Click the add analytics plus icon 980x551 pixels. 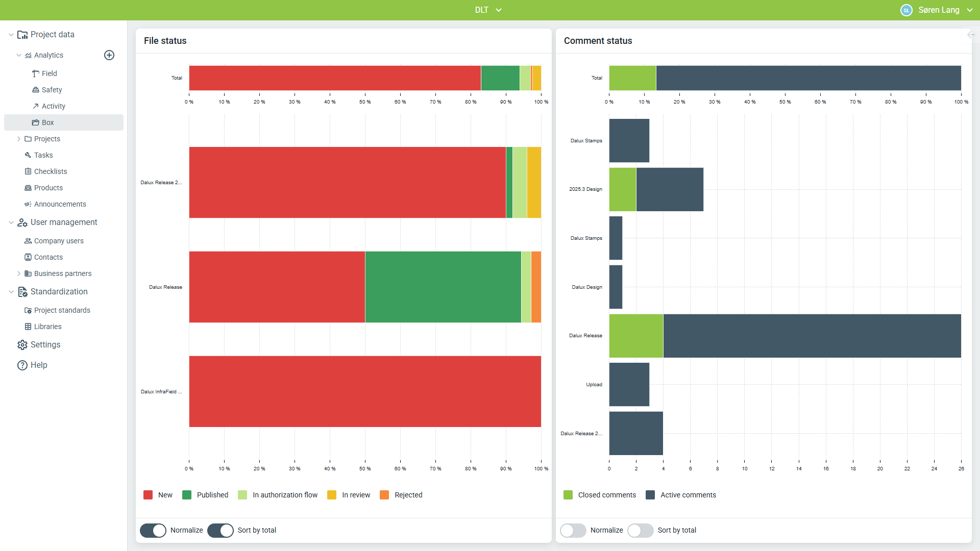click(109, 55)
